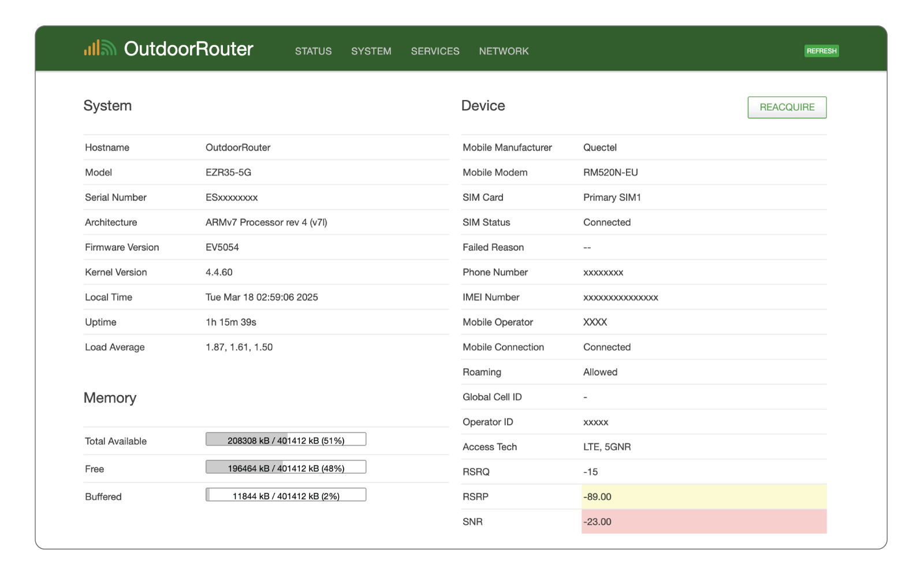The image size is (924, 579).
Task: Click the OutdoorRouter signal bars logo icon
Action: [x=100, y=49]
